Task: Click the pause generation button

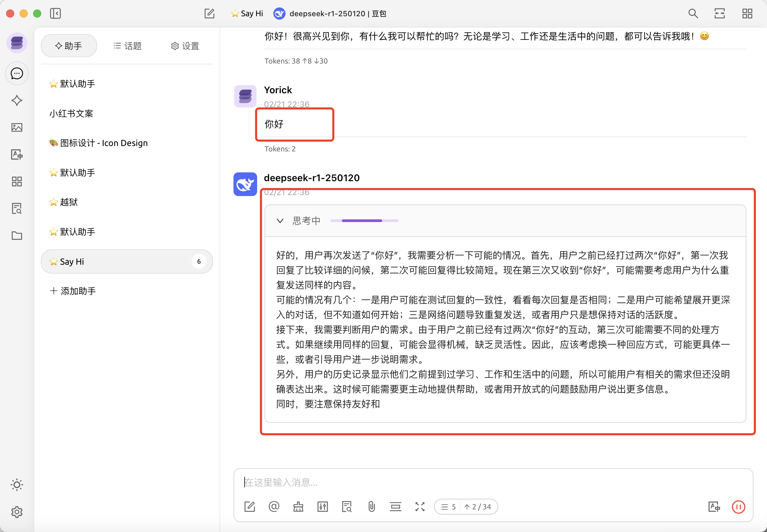Action: (x=738, y=507)
